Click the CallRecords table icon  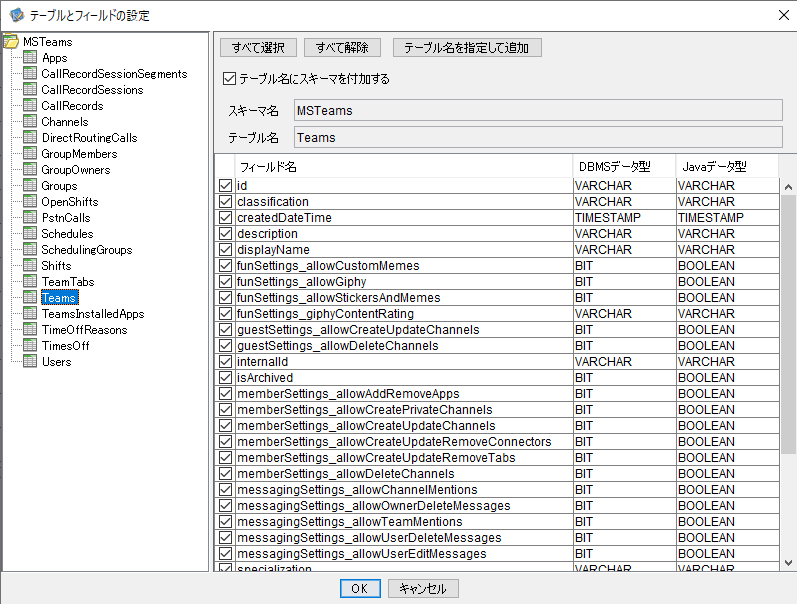tap(30, 105)
